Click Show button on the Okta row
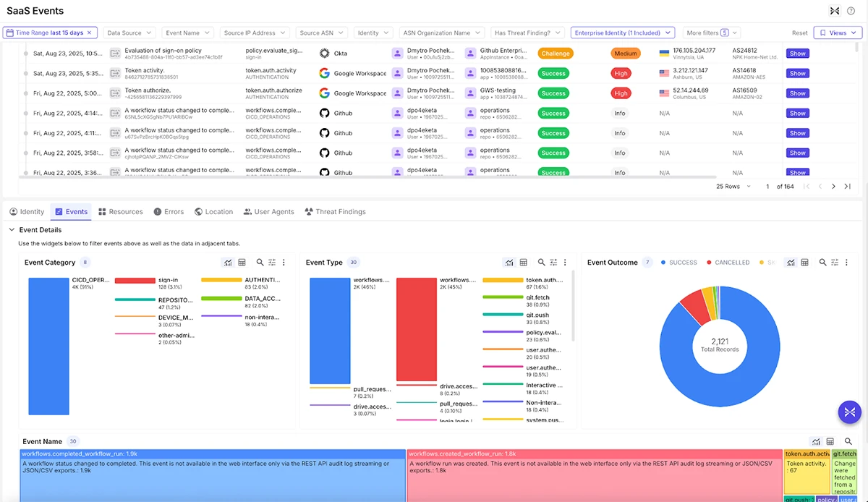The width and height of the screenshot is (868, 502). [x=797, y=54]
